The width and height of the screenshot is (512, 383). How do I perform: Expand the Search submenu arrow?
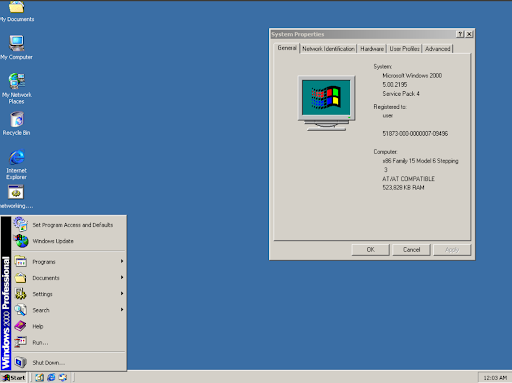click(x=122, y=309)
